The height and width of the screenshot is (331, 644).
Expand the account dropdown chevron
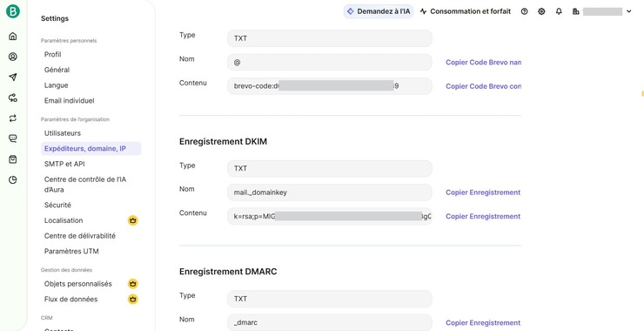(x=629, y=11)
